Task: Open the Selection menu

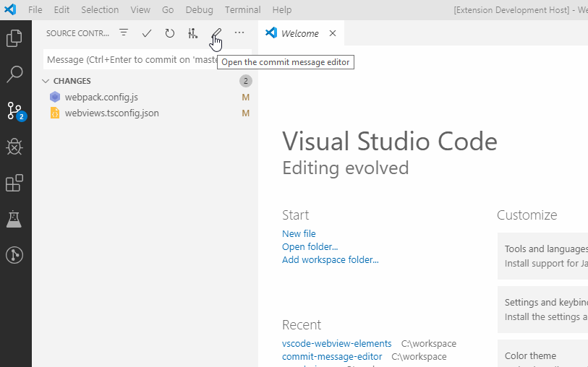Action: coord(100,9)
